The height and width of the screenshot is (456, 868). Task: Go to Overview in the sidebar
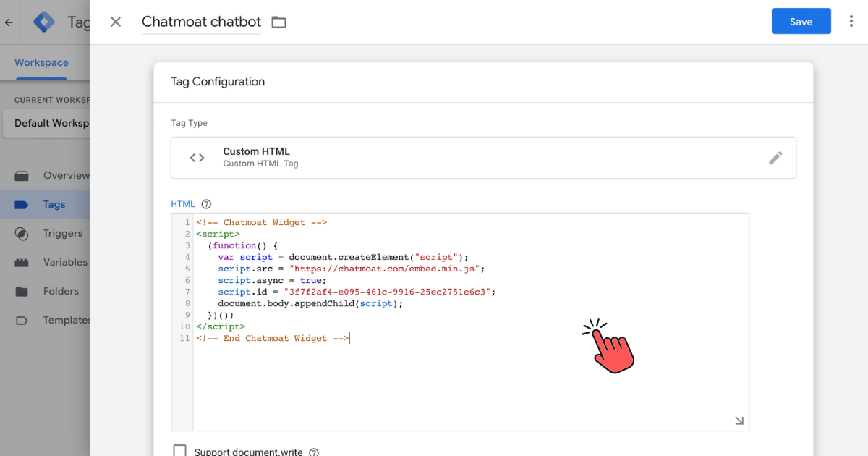(65, 175)
